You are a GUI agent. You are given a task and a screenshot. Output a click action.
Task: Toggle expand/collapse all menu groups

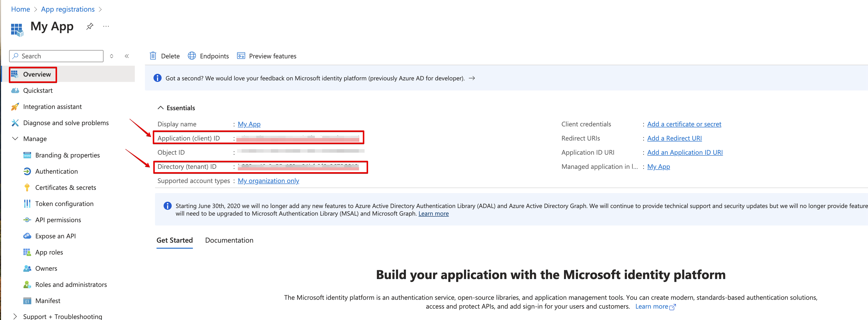(x=112, y=56)
